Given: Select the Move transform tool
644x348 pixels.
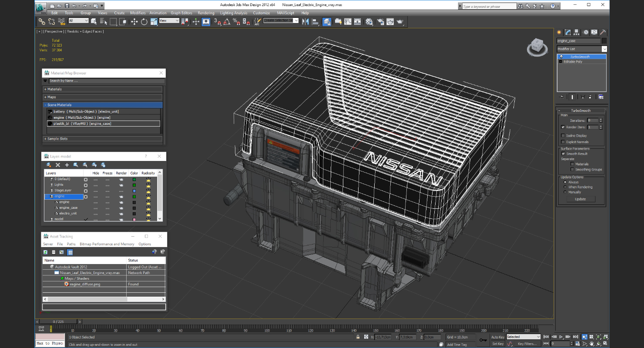Looking at the screenshot, I should pos(134,22).
